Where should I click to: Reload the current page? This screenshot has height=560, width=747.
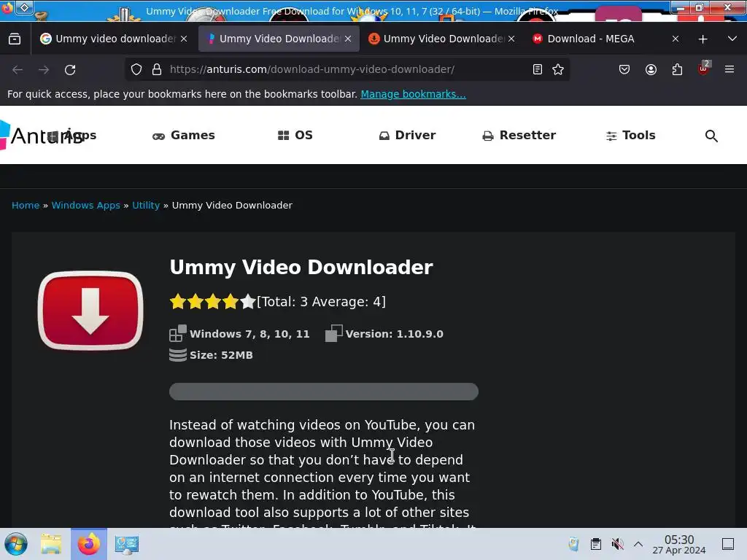(x=70, y=69)
